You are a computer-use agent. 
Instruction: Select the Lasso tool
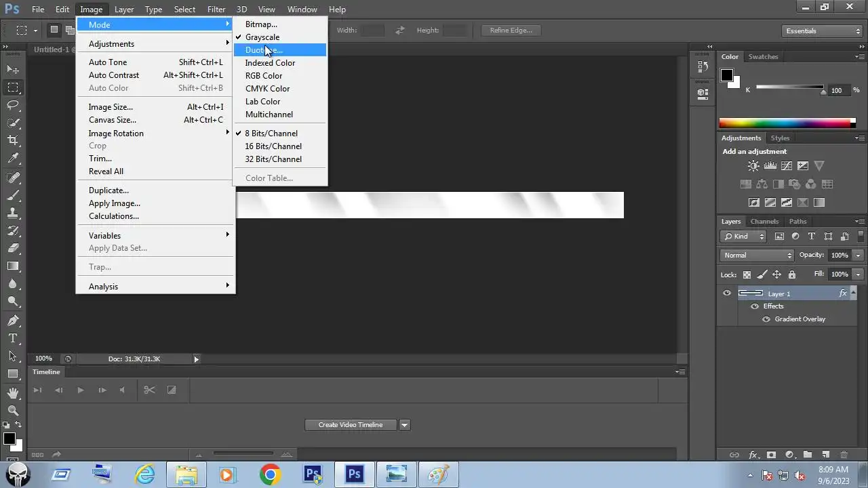click(x=13, y=104)
